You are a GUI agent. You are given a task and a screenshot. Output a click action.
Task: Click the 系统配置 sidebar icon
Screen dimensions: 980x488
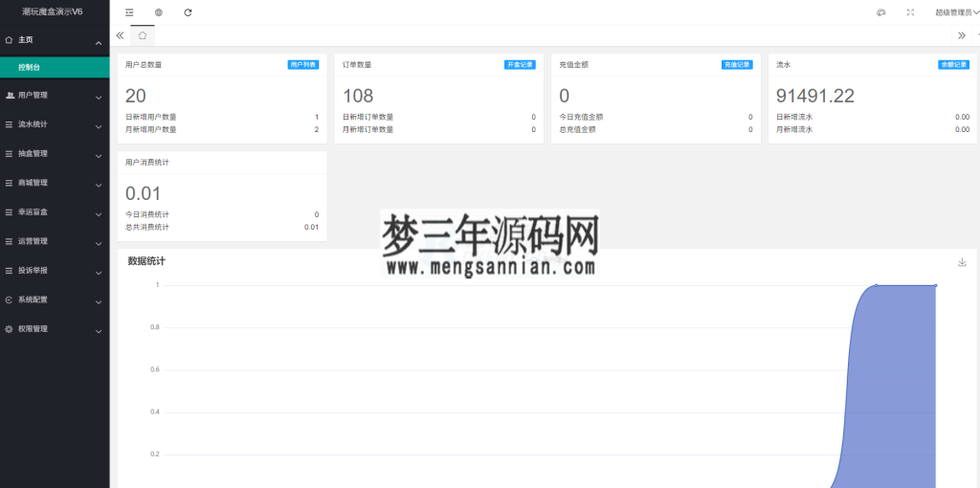point(9,299)
